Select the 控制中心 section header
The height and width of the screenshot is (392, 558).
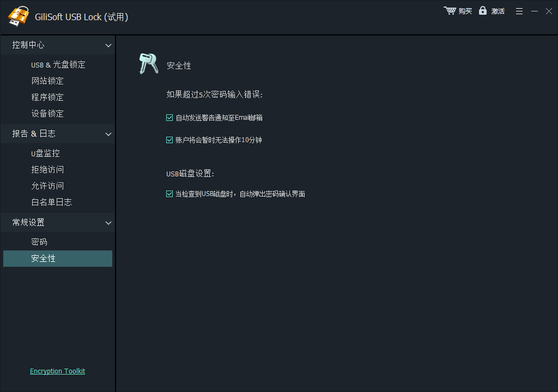[x=58, y=45]
